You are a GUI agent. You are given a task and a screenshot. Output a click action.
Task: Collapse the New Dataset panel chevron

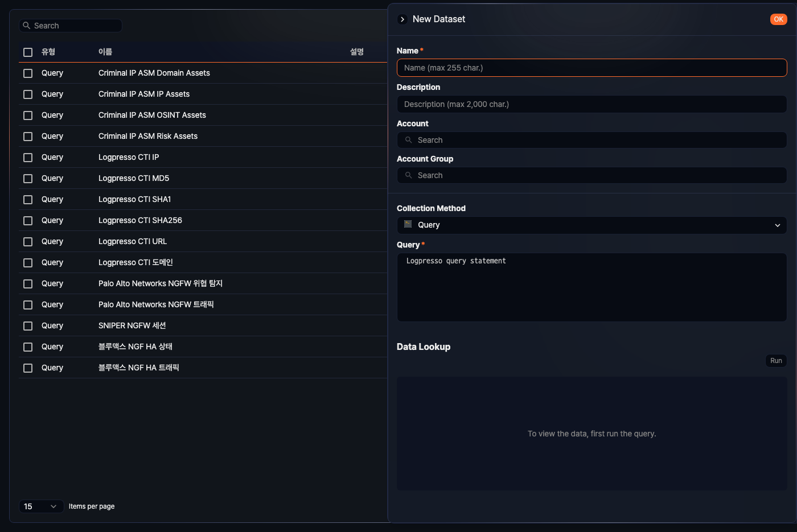point(402,19)
